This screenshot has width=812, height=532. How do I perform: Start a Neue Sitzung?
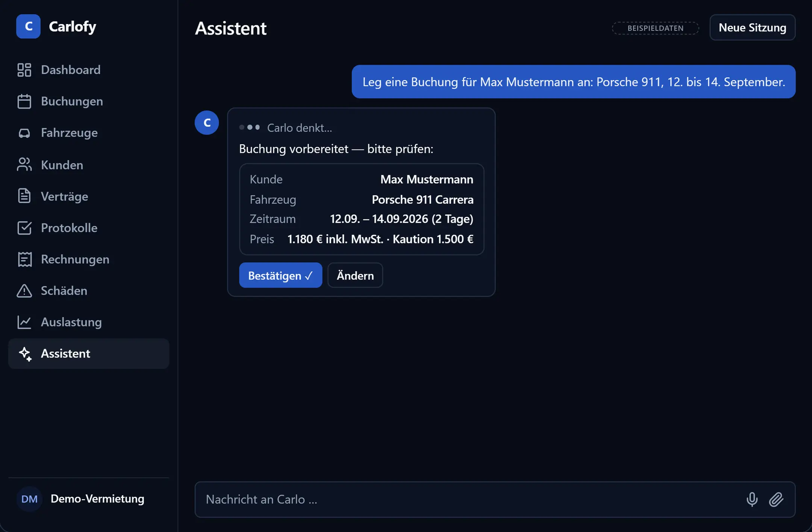click(x=753, y=27)
